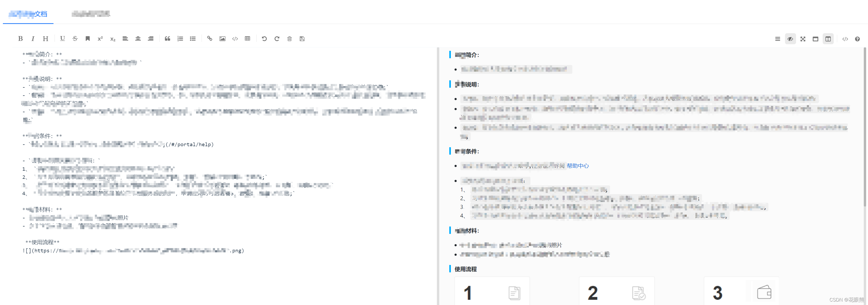Apply italic formatting
Image resolution: width=868 pixels, height=305 pixels.
pyautogui.click(x=33, y=39)
